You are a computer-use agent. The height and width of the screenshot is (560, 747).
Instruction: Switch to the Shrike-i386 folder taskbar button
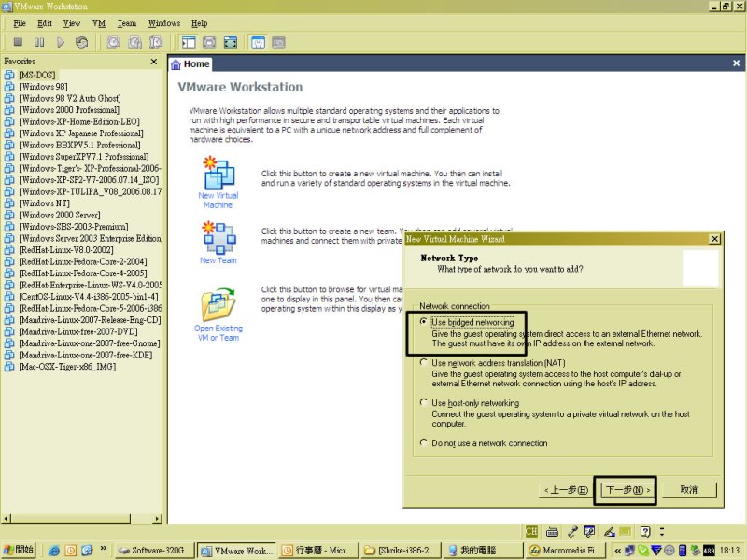pyautogui.click(x=401, y=551)
